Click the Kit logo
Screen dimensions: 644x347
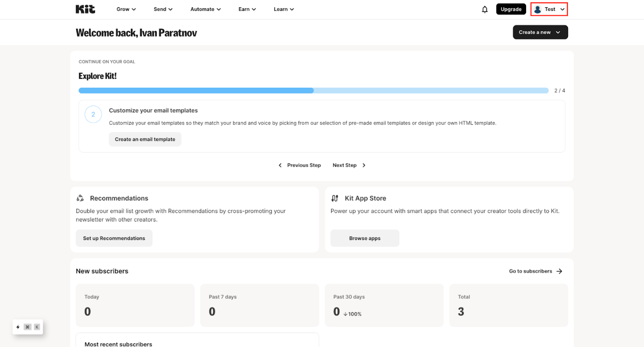[x=85, y=9]
